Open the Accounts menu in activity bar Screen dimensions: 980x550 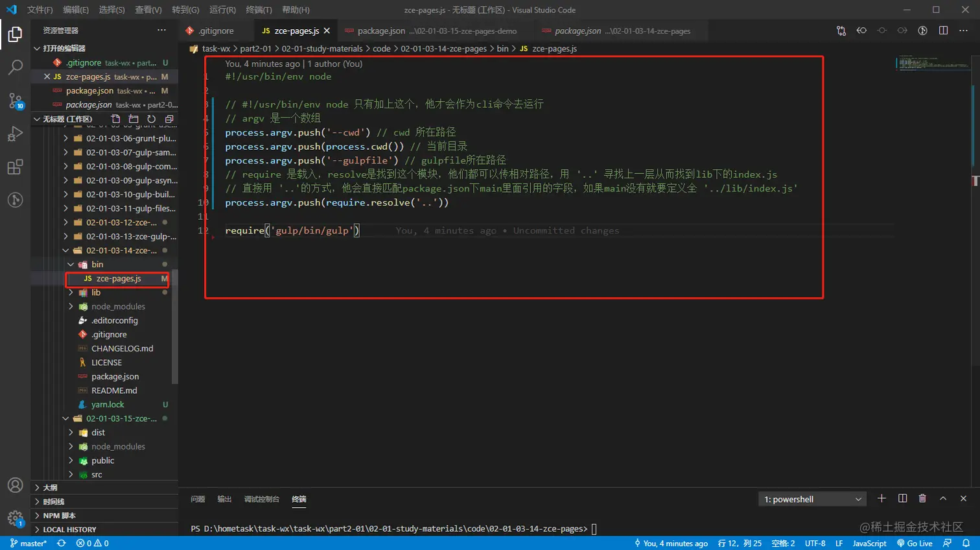[15, 485]
